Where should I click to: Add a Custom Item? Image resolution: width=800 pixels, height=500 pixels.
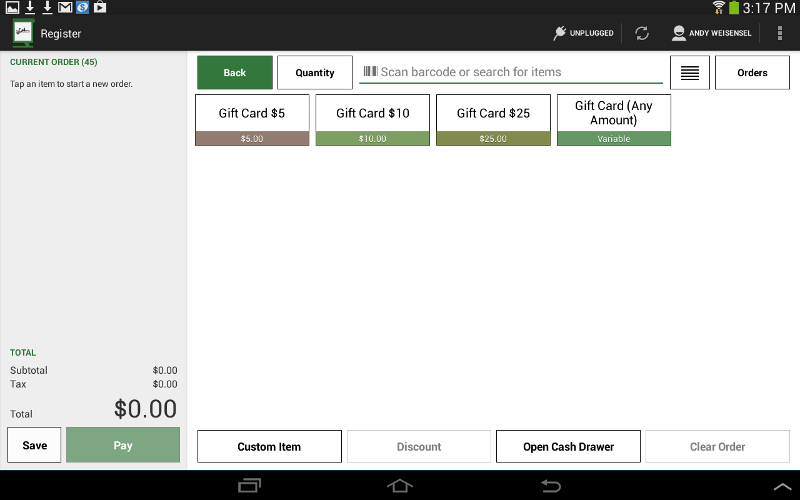(x=269, y=447)
